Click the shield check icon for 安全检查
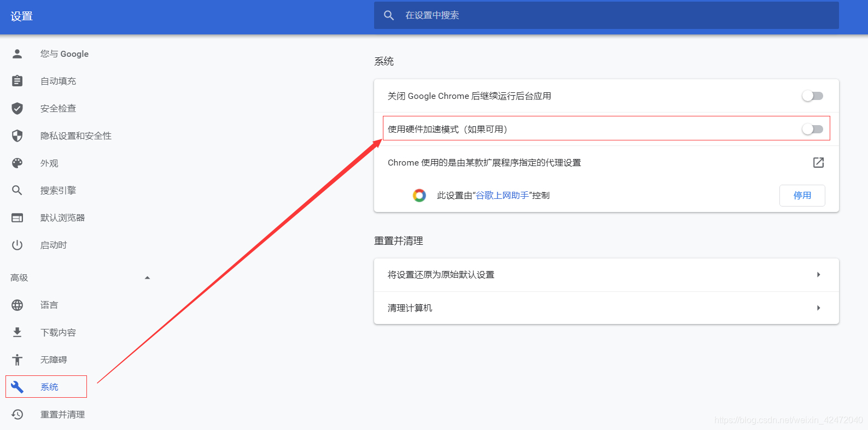Screen dimensions: 868x430 point(18,108)
